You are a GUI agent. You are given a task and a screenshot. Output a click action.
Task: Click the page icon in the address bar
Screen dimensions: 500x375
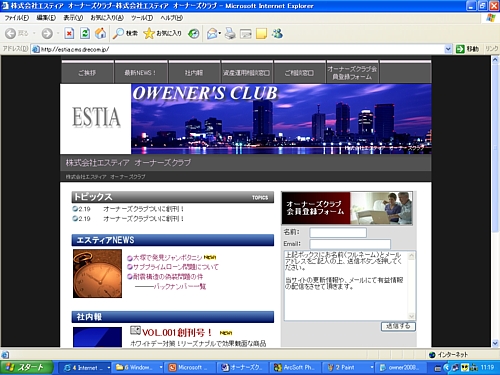tap(36, 49)
